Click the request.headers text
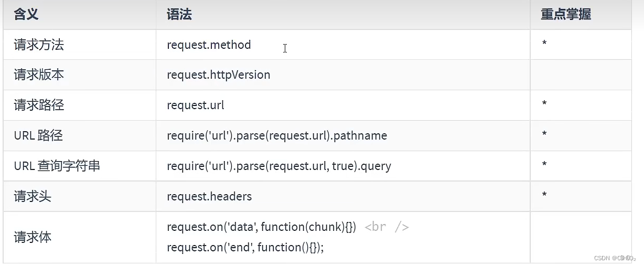Viewport: 644px width, 266px height. [x=209, y=197]
